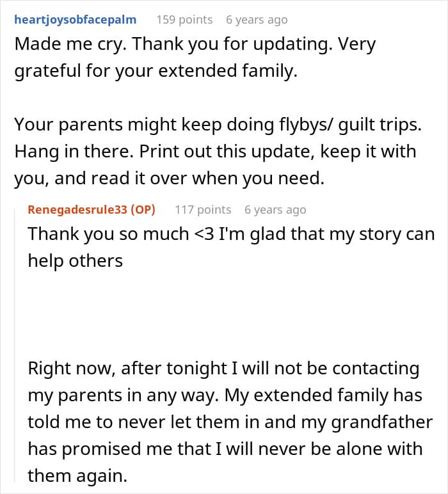This screenshot has width=448, height=494.
Task: Click the "Made me cry" line
Action: pyautogui.click(x=195, y=45)
